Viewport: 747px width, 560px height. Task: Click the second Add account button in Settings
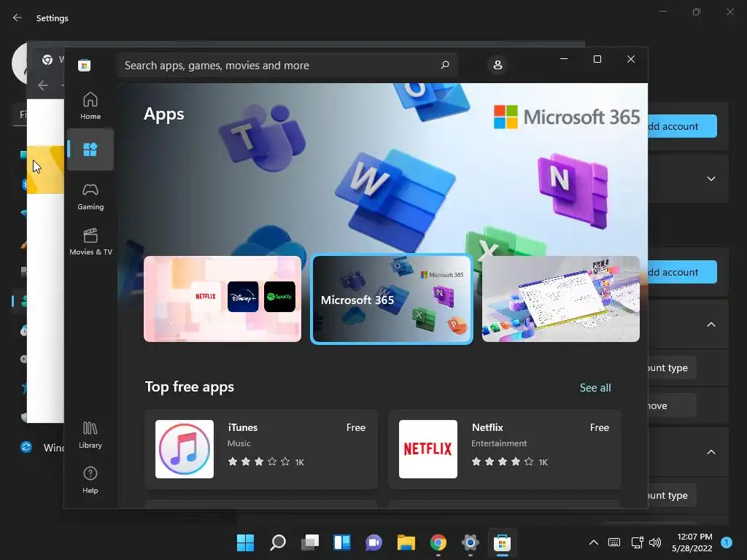tap(682, 272)
